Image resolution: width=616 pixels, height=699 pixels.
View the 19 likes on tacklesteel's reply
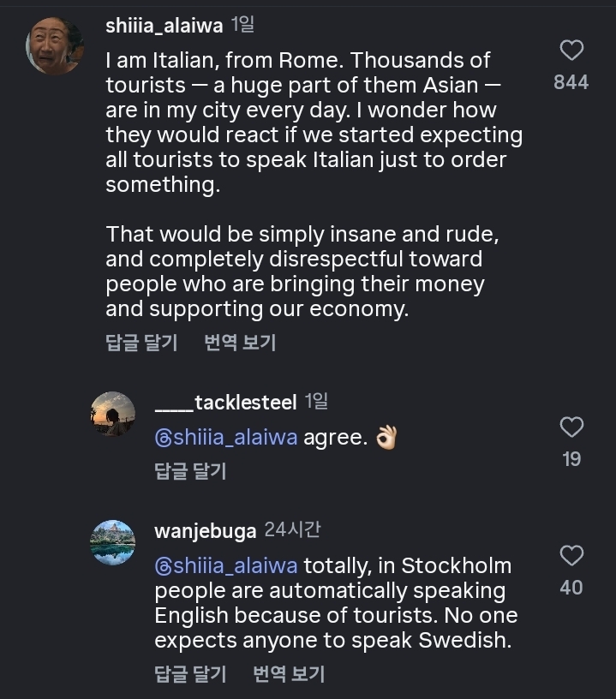point(571,459)
